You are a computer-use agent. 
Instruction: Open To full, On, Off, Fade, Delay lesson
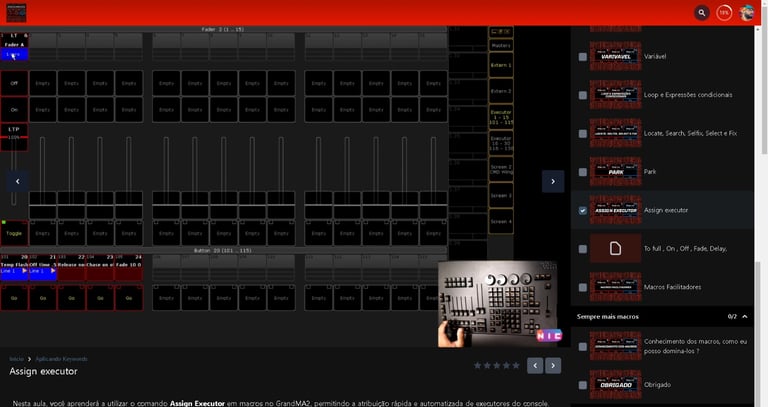685,248
